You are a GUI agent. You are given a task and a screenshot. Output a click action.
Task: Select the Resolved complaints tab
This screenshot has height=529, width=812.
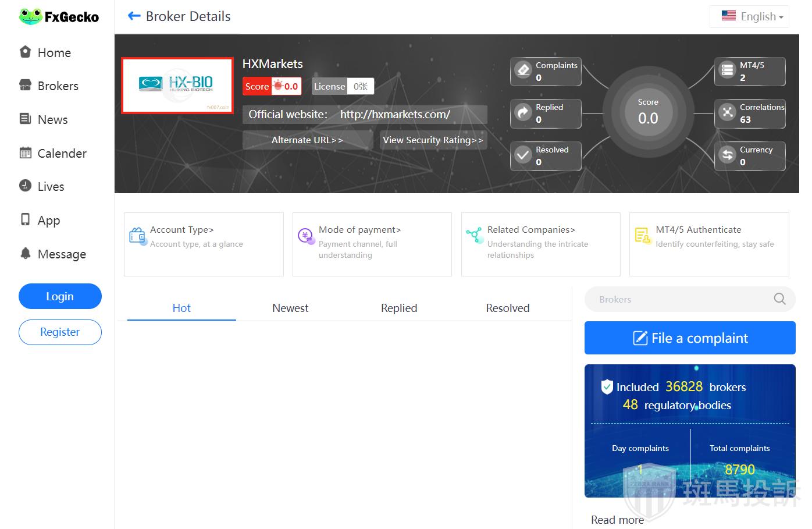[x=507, y=308]
